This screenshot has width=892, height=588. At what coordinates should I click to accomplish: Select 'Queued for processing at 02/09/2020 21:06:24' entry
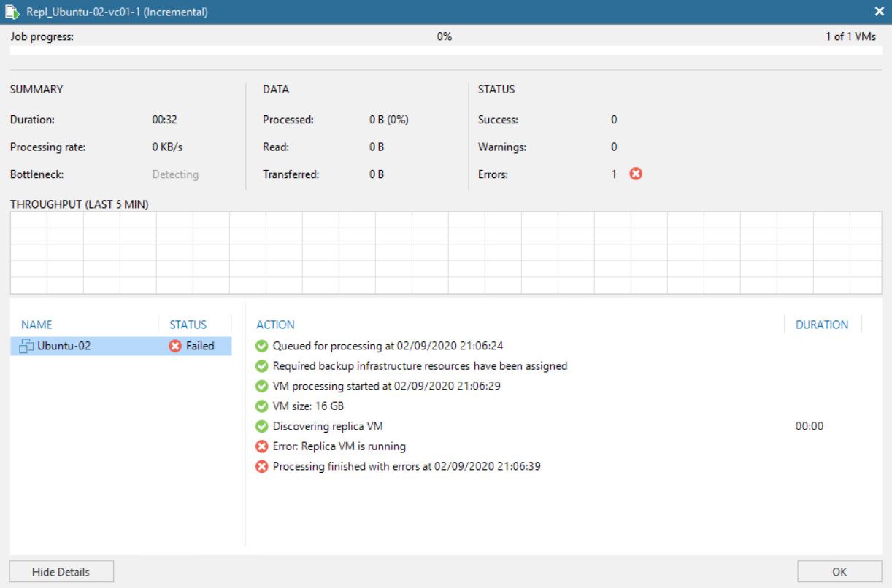[388, 346]
